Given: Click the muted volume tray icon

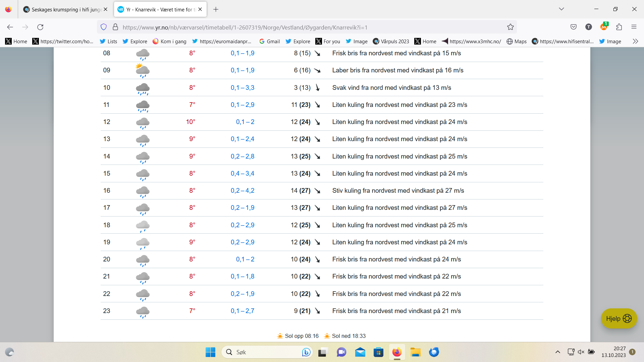Looking at the screenshot, I should [581, 352].
